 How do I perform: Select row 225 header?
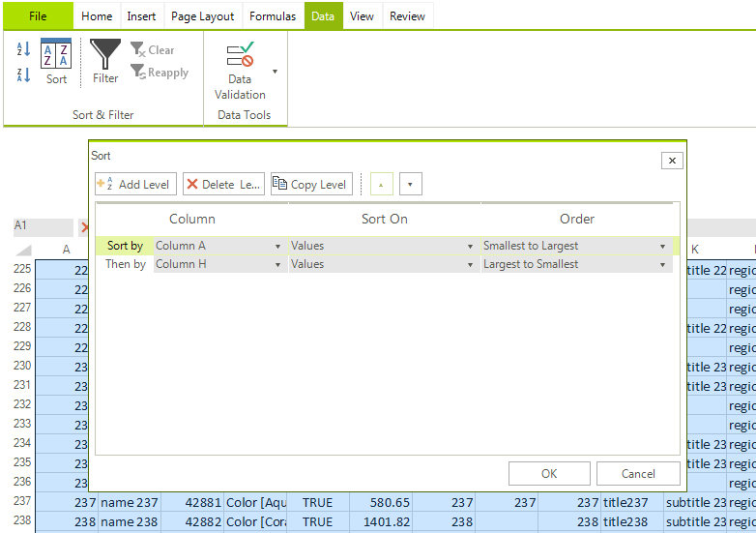coord(22,269)
